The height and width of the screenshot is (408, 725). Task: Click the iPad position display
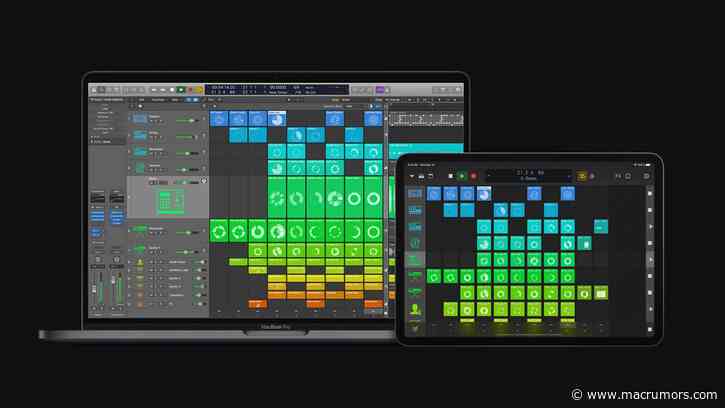528,176
